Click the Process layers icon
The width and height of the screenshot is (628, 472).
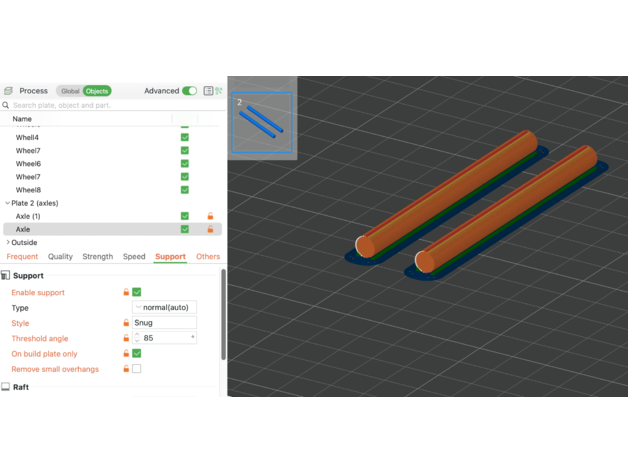coord(8,91)
